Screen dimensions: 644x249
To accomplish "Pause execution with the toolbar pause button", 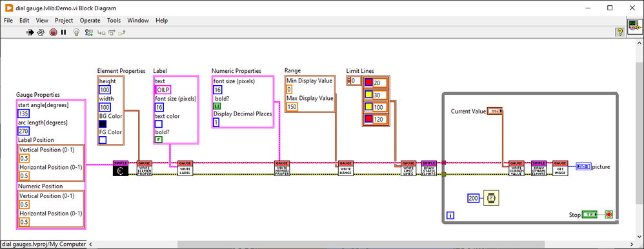I will tap(64, 32).
